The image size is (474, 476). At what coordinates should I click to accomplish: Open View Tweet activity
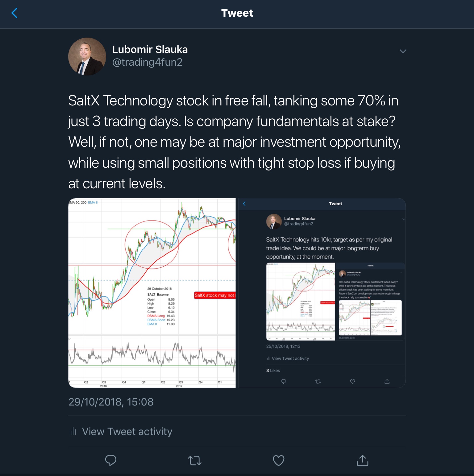pyautogui.click(x=127, y=431)
